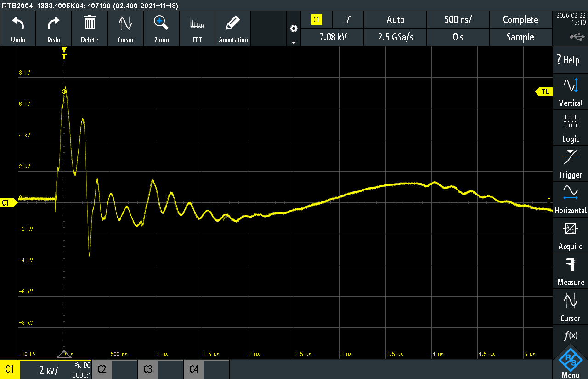588x379 pixels.
Task: Click the Undo arrow icon
Action: coord(18,23)
